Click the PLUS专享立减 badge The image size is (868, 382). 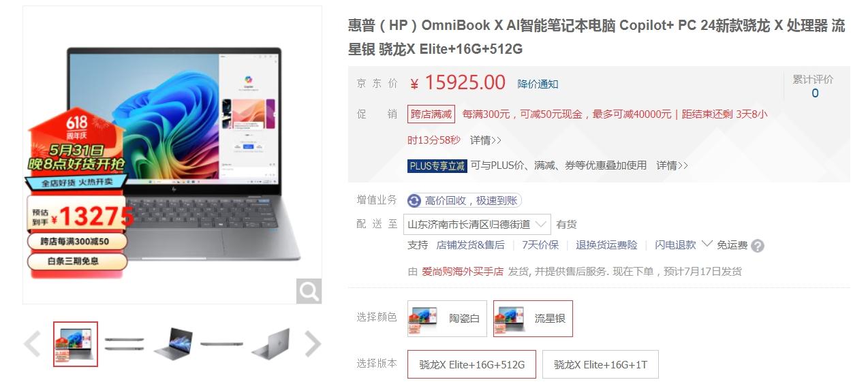[437, 165]
